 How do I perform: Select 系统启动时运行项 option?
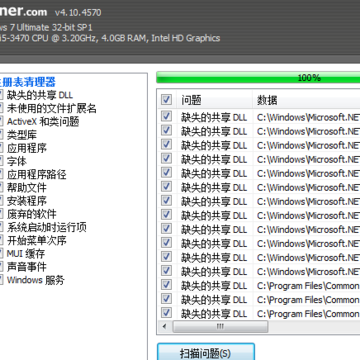pos(47,227)
